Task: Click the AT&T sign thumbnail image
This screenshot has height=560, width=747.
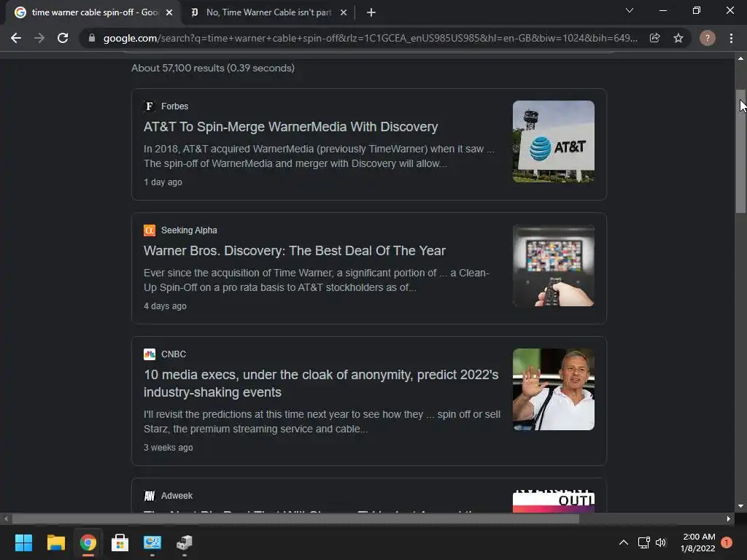Action: coord(554,141)
